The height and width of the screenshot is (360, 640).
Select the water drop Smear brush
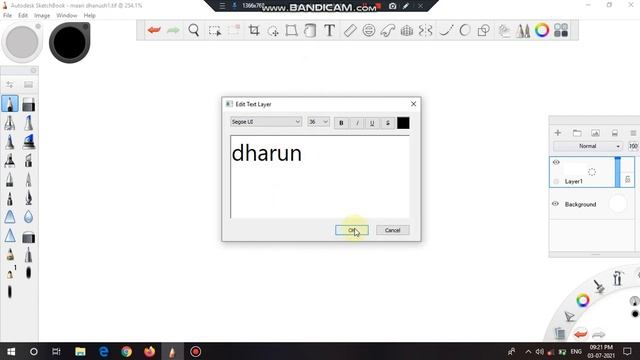point(28,217)
